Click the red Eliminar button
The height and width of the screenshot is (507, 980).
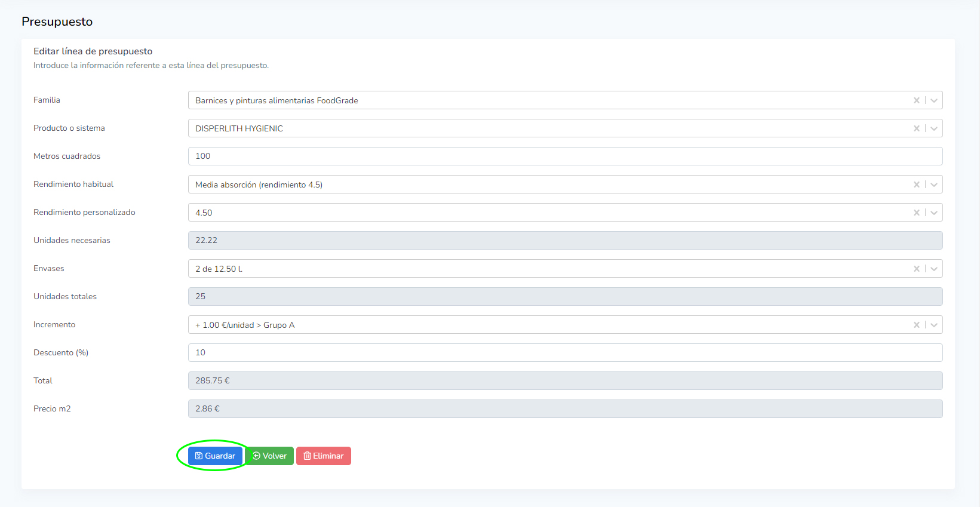[x=324, y=456]
